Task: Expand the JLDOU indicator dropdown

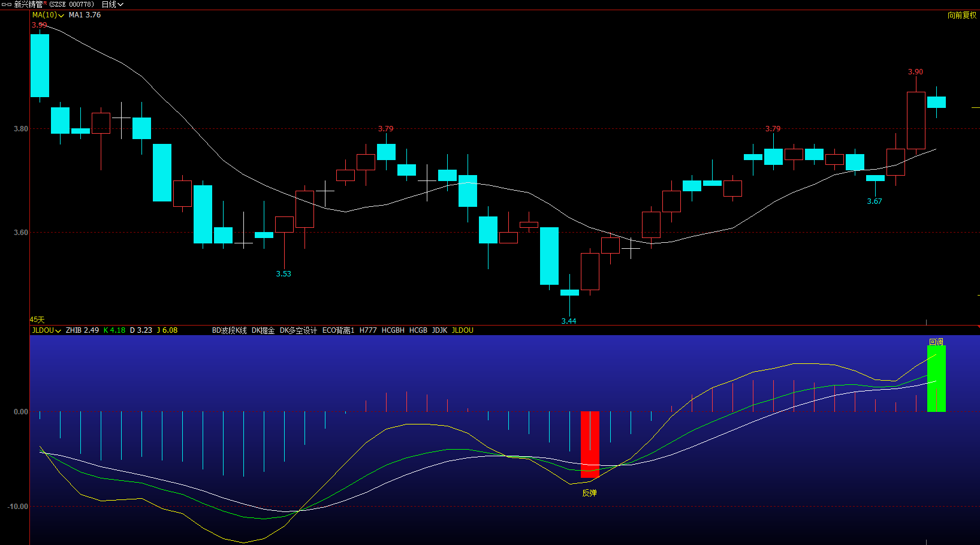Action: point(46,330)
